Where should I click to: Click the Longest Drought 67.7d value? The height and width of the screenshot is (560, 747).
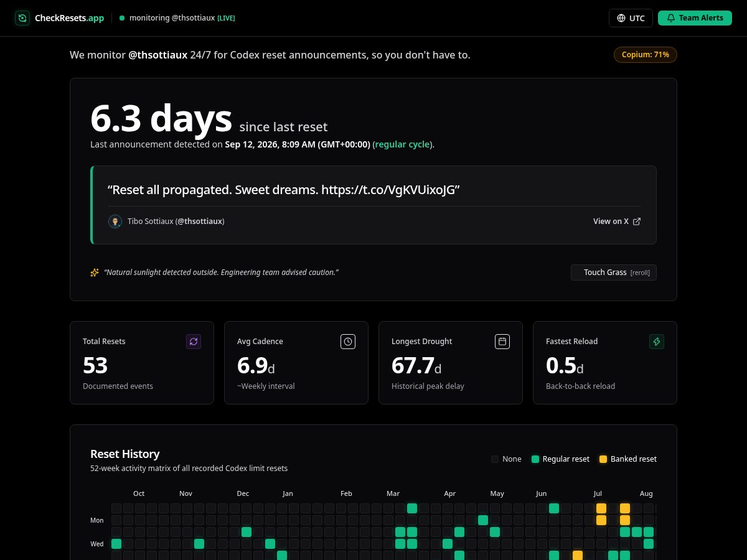pos(416,366)
